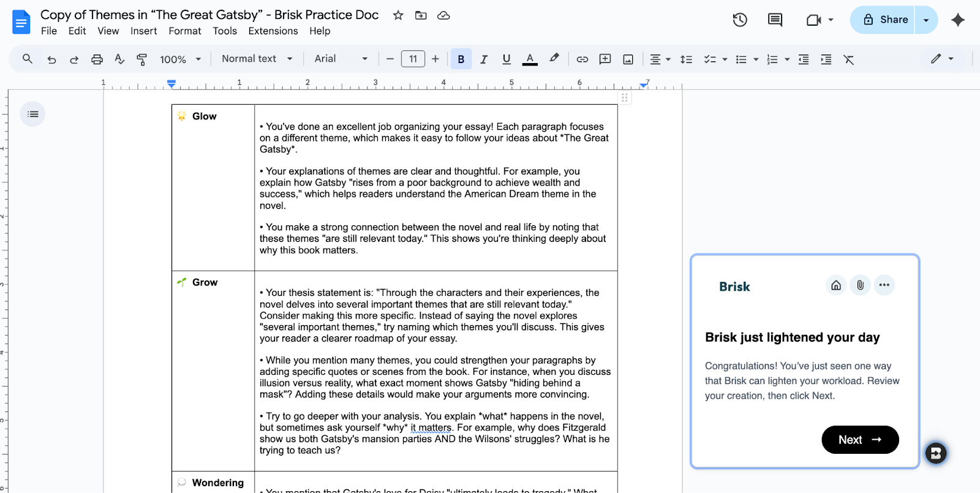Viewport: 980px width, 493px height.
Task: Click the Share button
Action: (883, 20)
